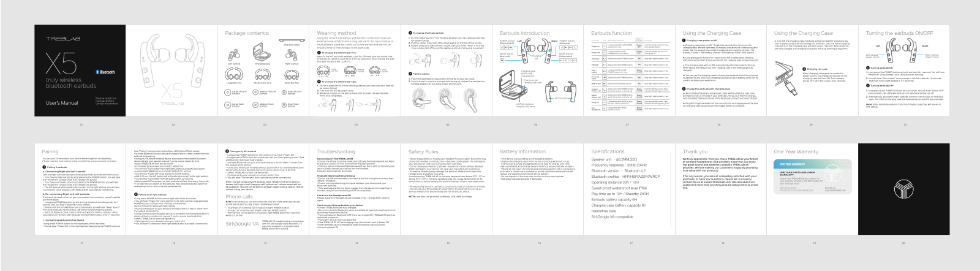The height and width of the screenshot is (271, 980).
Task: Click the 'Power on' row in Earbuds function table
Action: pos(630,46)
